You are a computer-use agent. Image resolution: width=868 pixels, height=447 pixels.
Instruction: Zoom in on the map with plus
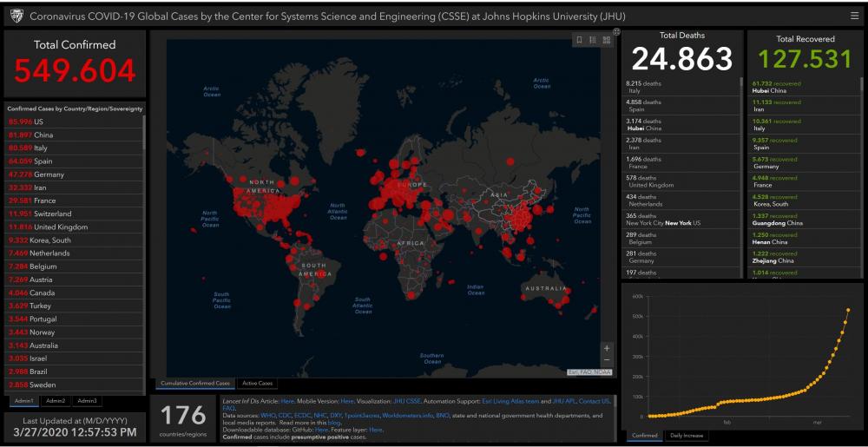click(607, 348)
